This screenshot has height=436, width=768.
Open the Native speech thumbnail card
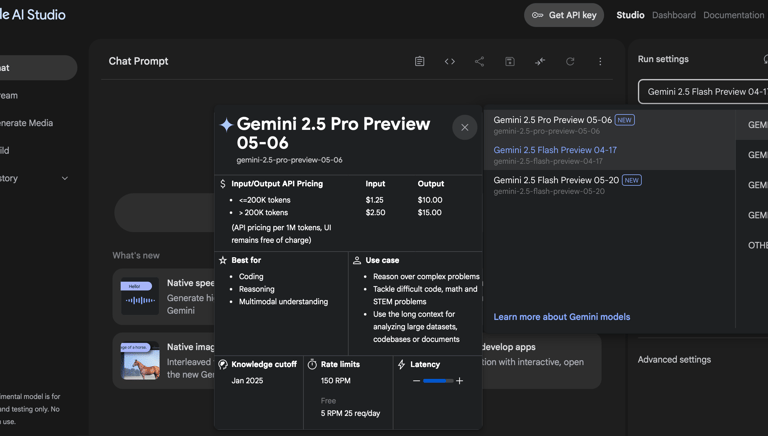coord(140,296)
